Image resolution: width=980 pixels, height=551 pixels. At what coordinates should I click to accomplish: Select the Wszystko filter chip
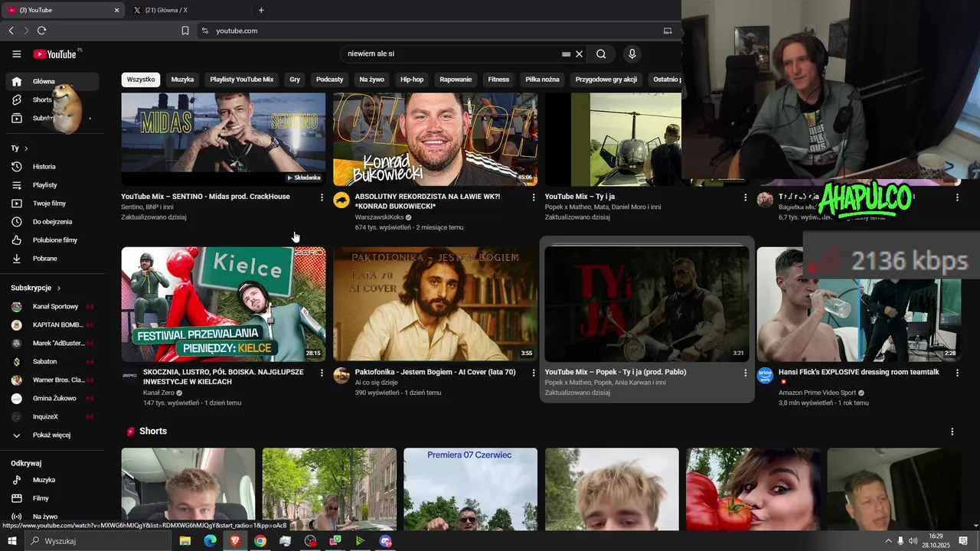(x=141, y=80)
